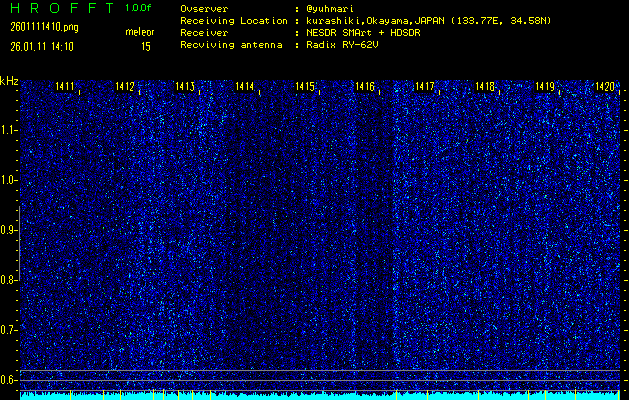Click the 1411 time marker
The height and width of the screenshot is (400, 629).
coord(65,88)
